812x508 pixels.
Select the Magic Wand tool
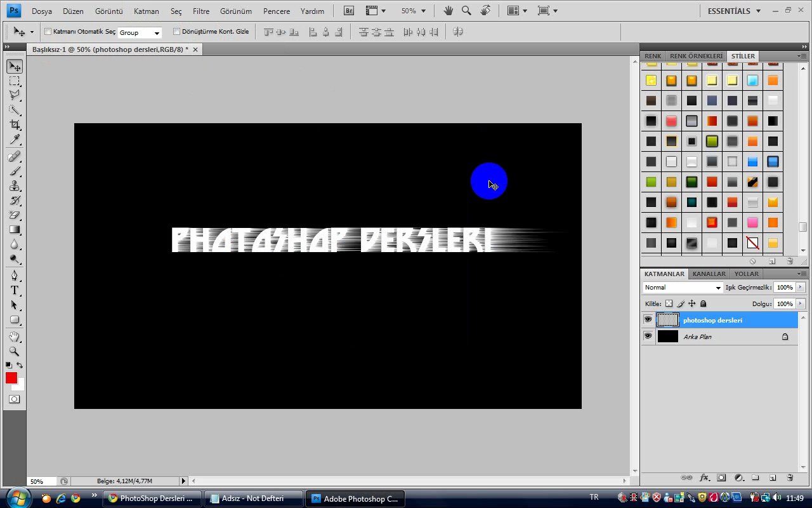pyautogui.click(x=15, y=110)
